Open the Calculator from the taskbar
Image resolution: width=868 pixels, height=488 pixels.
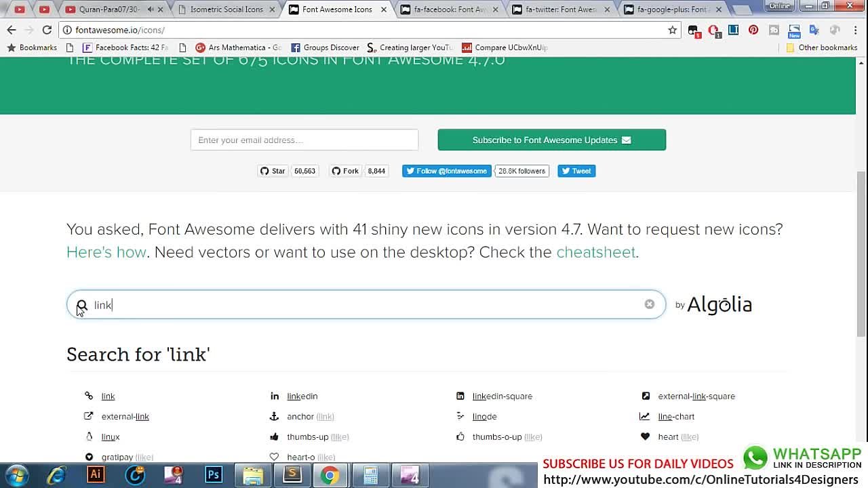371,475
